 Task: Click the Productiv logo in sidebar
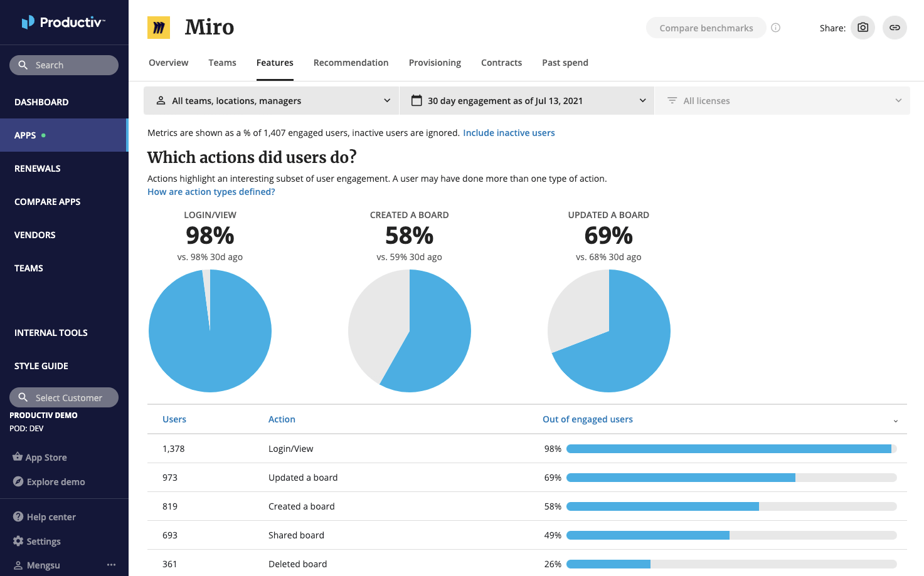[x=63, y=23]
